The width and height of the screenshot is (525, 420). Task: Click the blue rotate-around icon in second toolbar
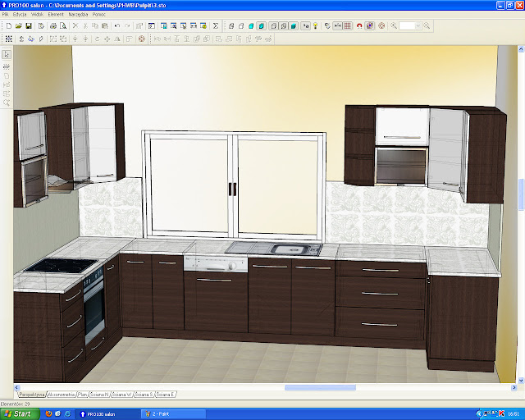click(31, 39)
